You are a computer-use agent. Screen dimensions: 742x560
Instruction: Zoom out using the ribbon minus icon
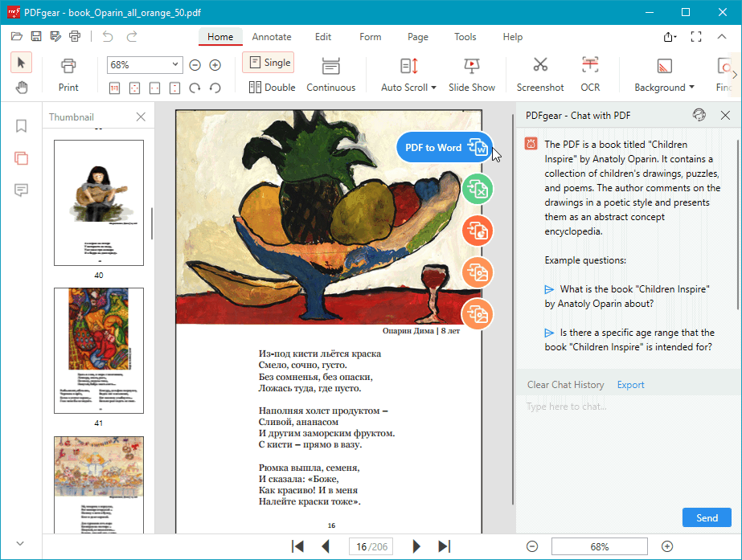(195, 65)
